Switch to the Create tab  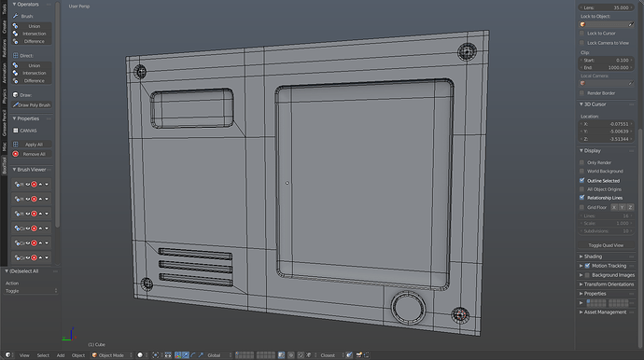click(4, 27)
